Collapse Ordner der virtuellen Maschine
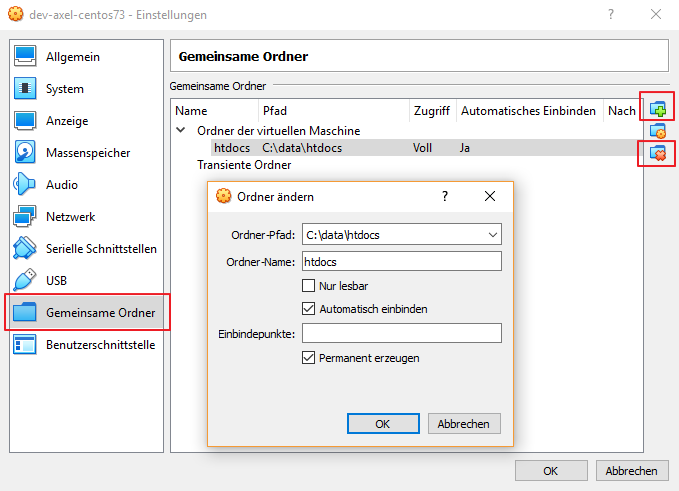Viewport: 679px width, 491px height. (181, 130)
